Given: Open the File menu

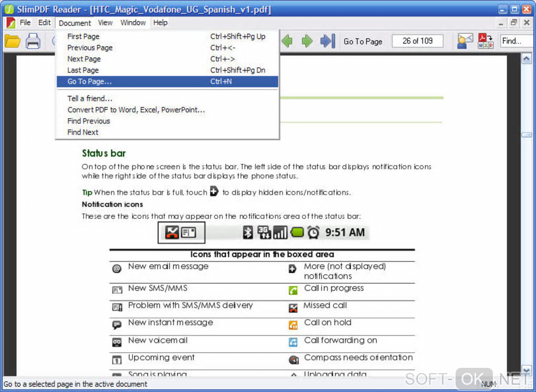Looking at the screenshot, I should pos(25,23).
